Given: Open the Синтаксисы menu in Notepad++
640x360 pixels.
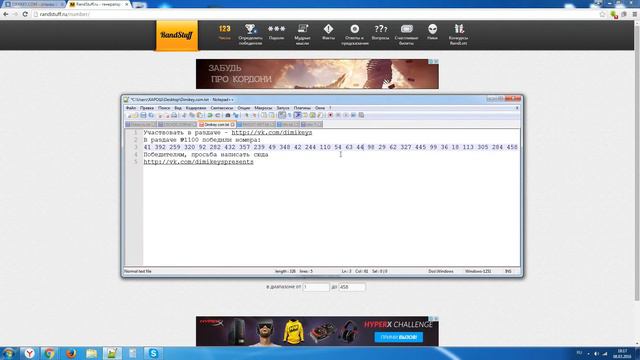Looking at the screenshot, I should click(222, 108).
